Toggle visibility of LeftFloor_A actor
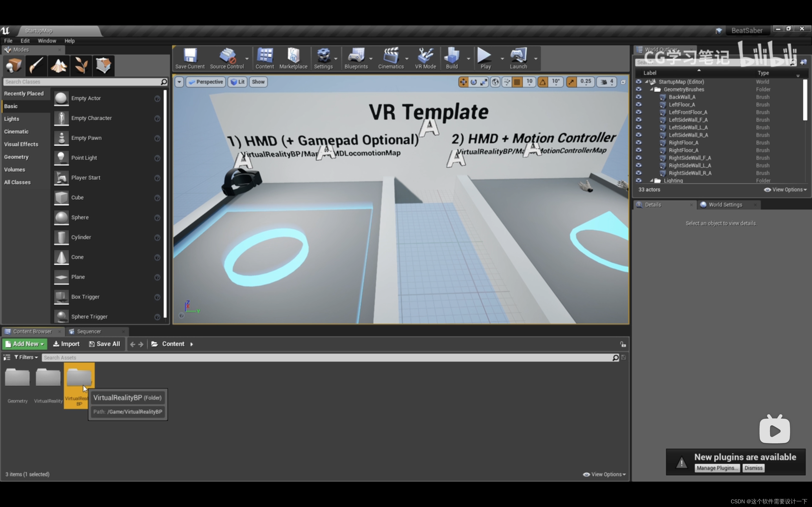This screenshot has width=812, height=507. click(638, 104)
